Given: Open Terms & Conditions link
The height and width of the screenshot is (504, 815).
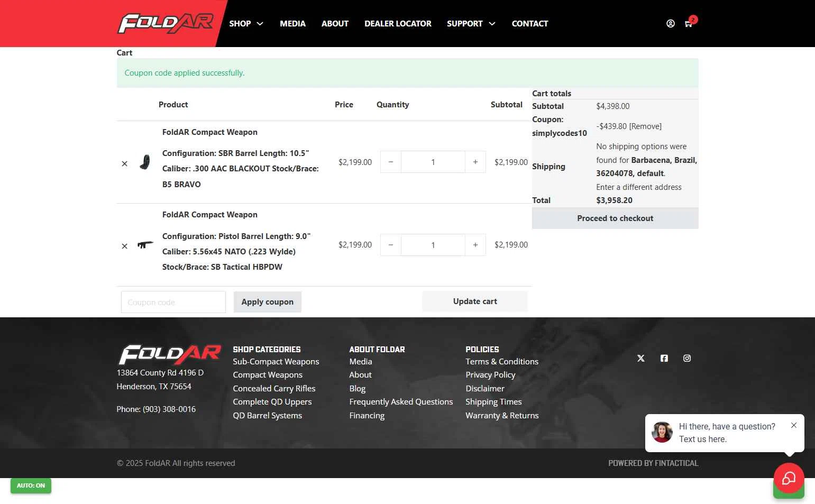Looking at the screenshot, I should [x=502, y=362].
